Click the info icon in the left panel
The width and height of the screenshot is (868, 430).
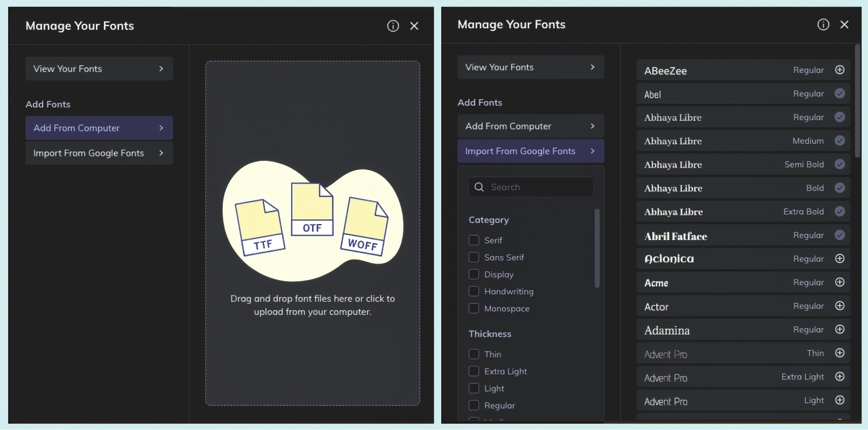tap(393, 26)
